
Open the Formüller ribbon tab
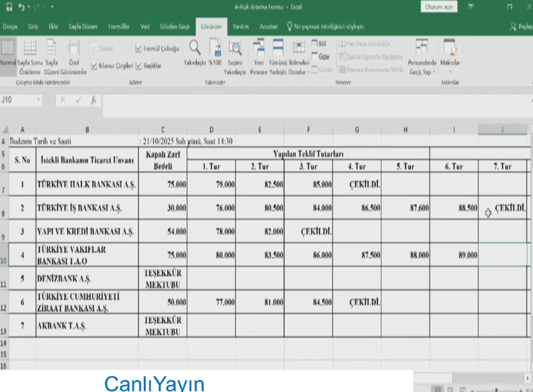click(119, 27)
